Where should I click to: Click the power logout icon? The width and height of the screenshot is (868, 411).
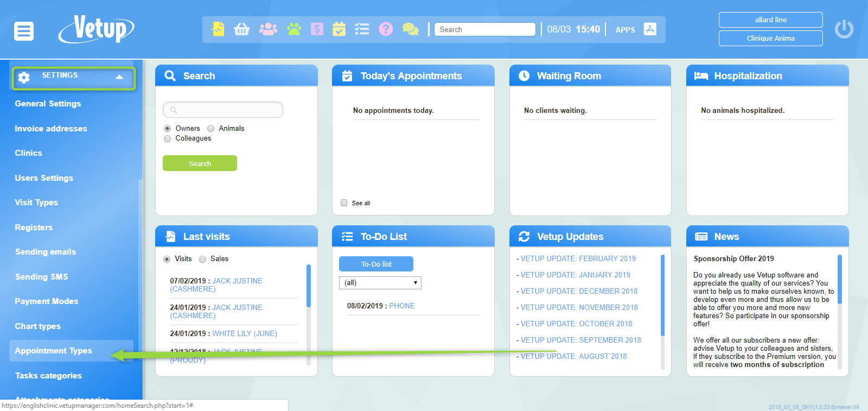point(844,29)
